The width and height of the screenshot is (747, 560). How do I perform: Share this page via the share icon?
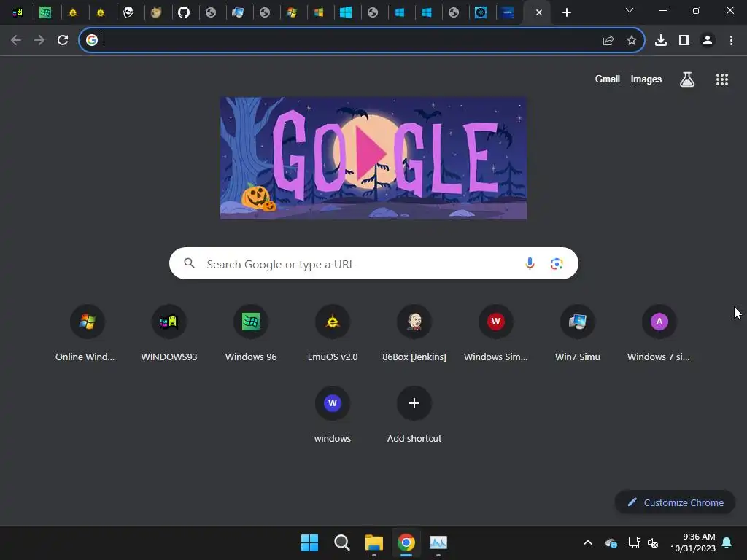pos(608,41)
